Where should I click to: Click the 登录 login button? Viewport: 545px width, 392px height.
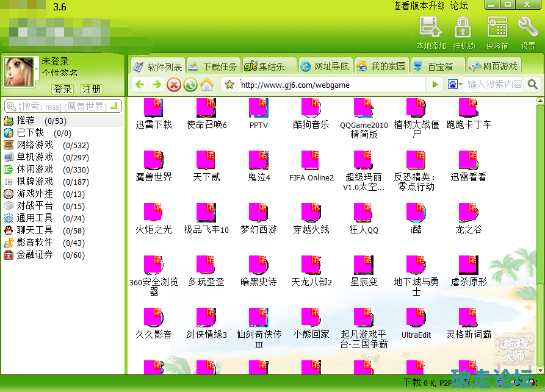62,89
